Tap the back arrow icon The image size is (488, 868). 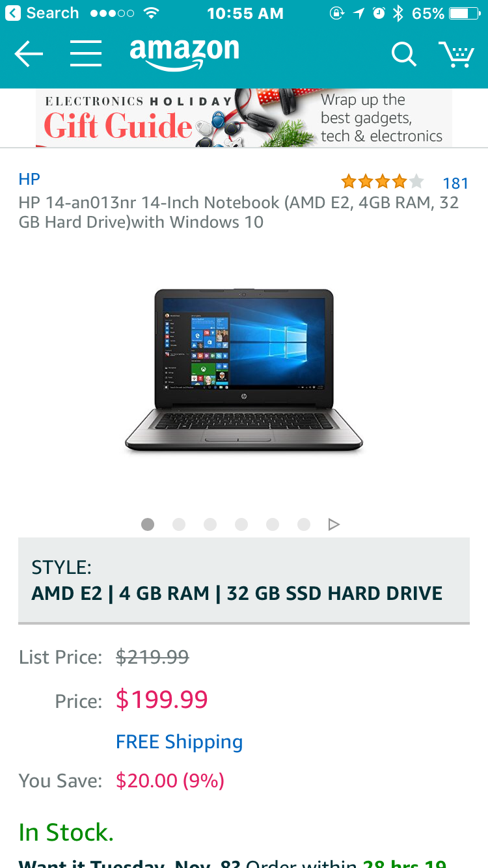coord(29,54)
